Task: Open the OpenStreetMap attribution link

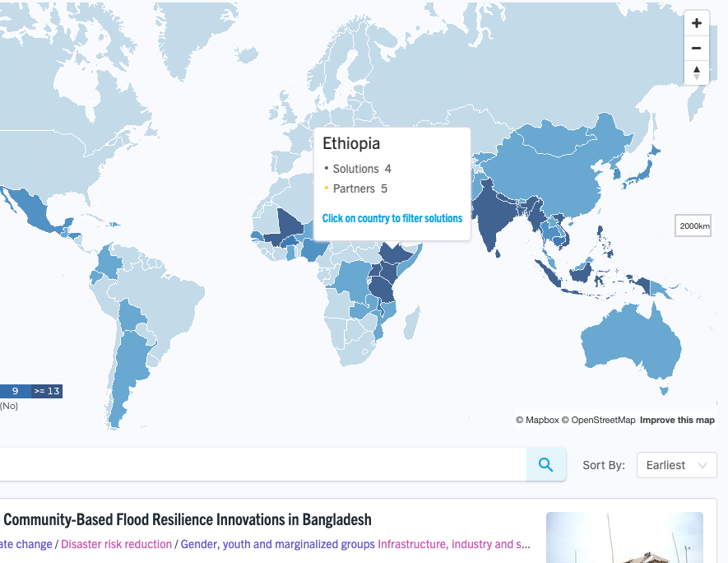Action: click(599, 420)
